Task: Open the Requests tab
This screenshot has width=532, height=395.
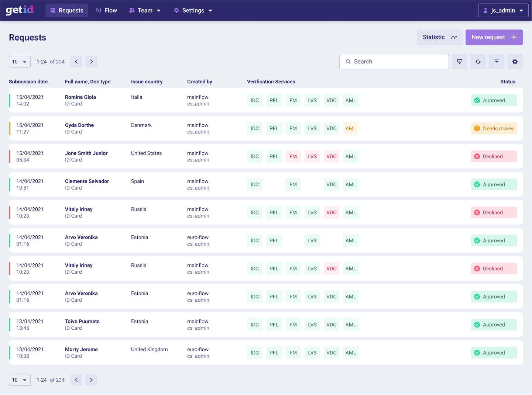Action: pyautogui.click(x=67, y=10)
